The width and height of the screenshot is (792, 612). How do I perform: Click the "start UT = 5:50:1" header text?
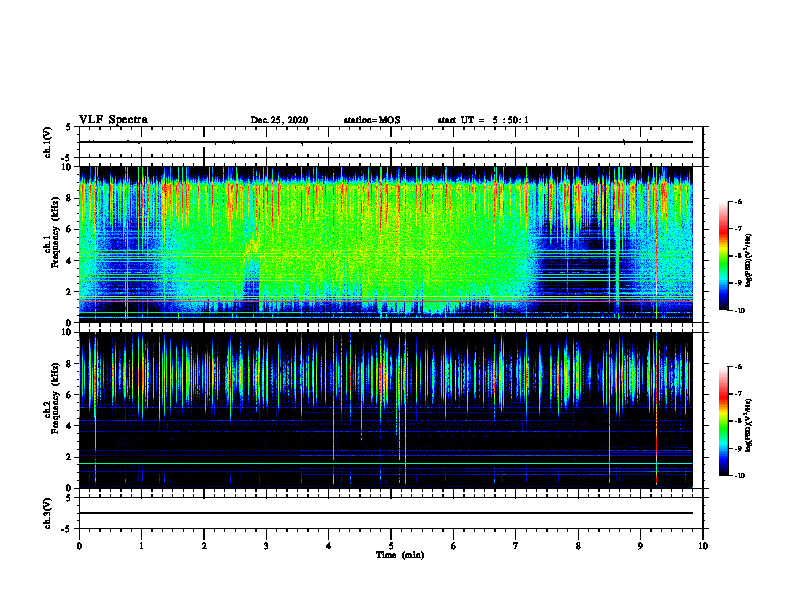point(483,120)
